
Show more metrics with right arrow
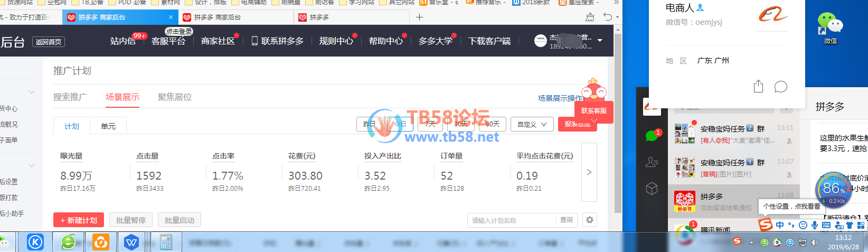[x=589, y=172]
